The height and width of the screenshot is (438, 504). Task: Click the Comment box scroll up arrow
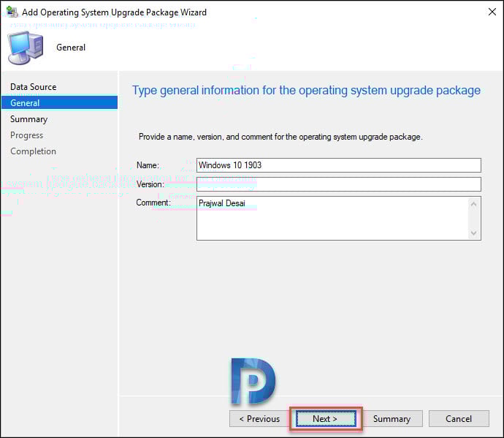[474, 204]
